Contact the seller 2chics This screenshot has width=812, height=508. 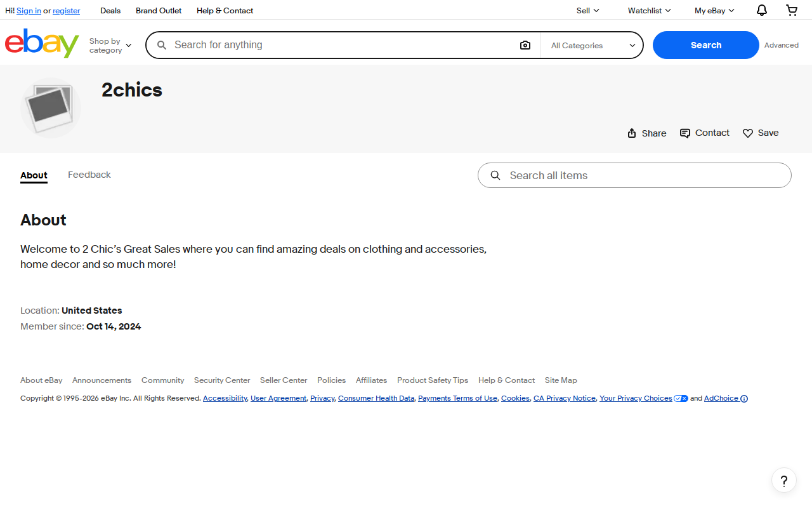point(704,133)
